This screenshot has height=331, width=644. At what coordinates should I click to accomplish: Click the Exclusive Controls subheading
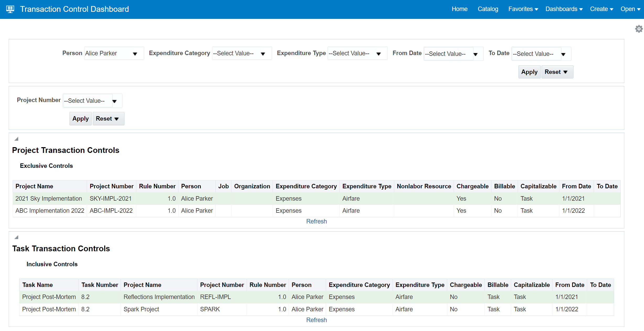point(46,166)
